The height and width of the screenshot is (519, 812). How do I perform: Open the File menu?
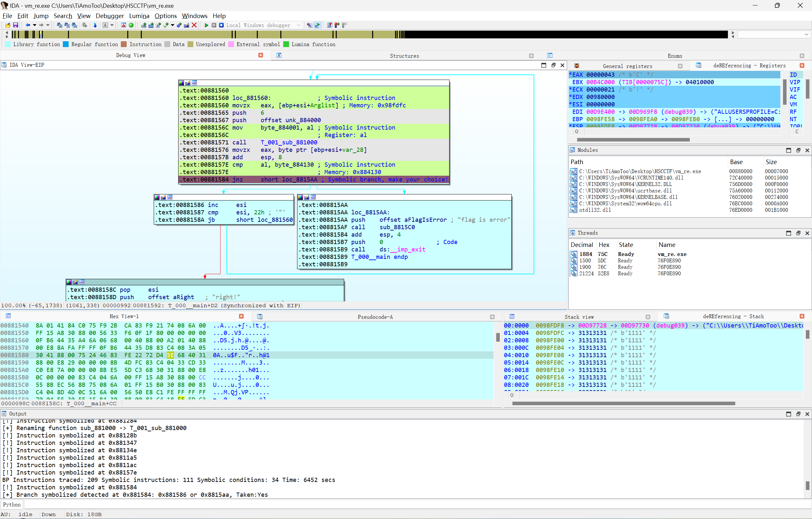click(7, 16)
